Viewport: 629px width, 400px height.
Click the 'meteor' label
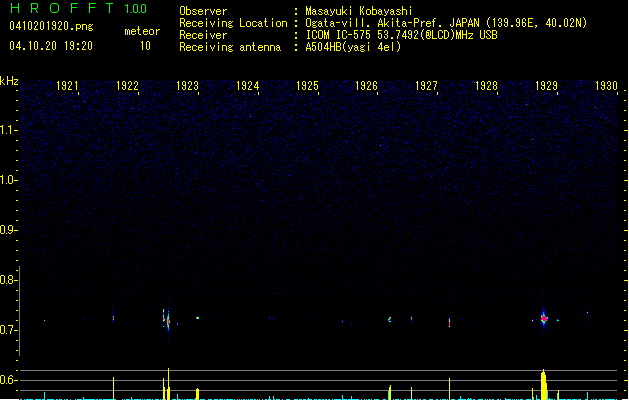coord(142,31)
